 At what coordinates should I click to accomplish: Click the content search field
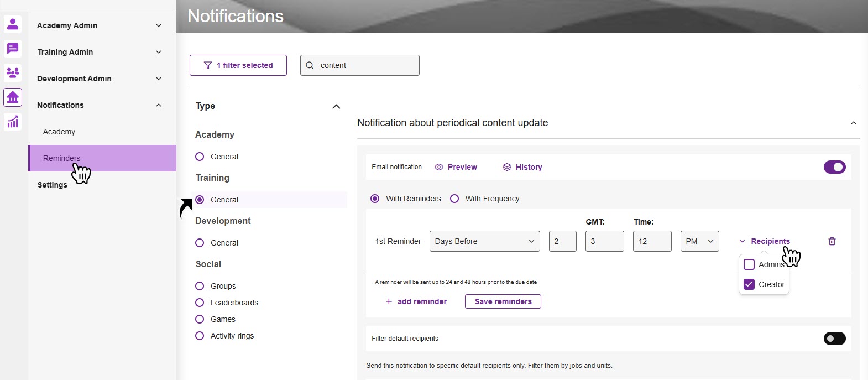[x=365, y=65]
